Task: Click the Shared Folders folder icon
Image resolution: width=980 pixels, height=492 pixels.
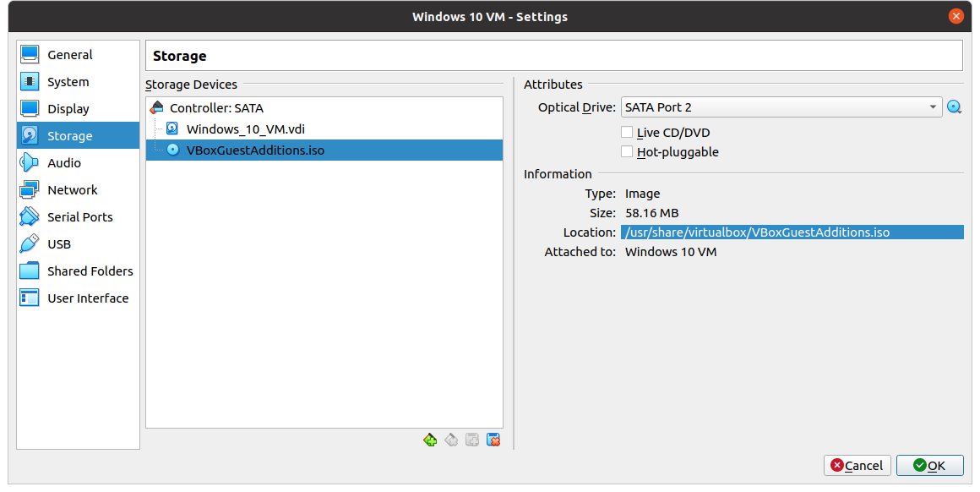Action: point(30,271)
